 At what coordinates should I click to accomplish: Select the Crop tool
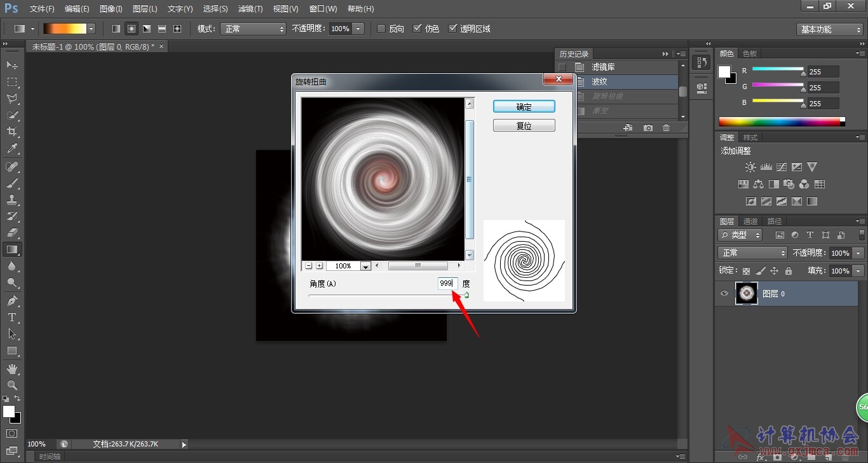point(12,132)
